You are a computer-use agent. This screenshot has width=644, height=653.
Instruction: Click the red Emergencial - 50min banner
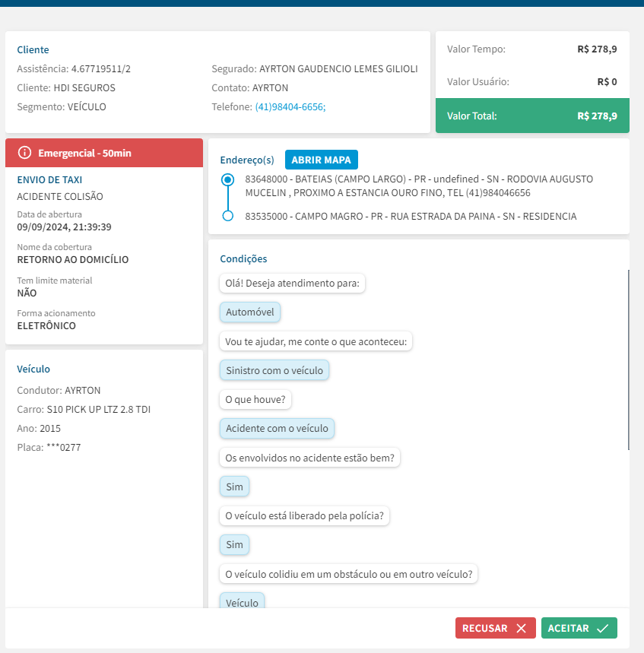[104, 153]
